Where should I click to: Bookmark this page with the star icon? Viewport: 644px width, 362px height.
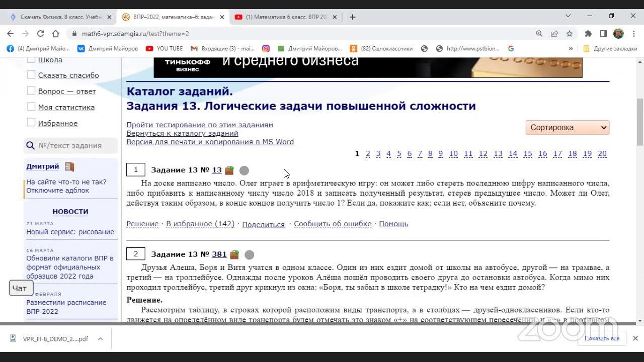pos(569,34)
